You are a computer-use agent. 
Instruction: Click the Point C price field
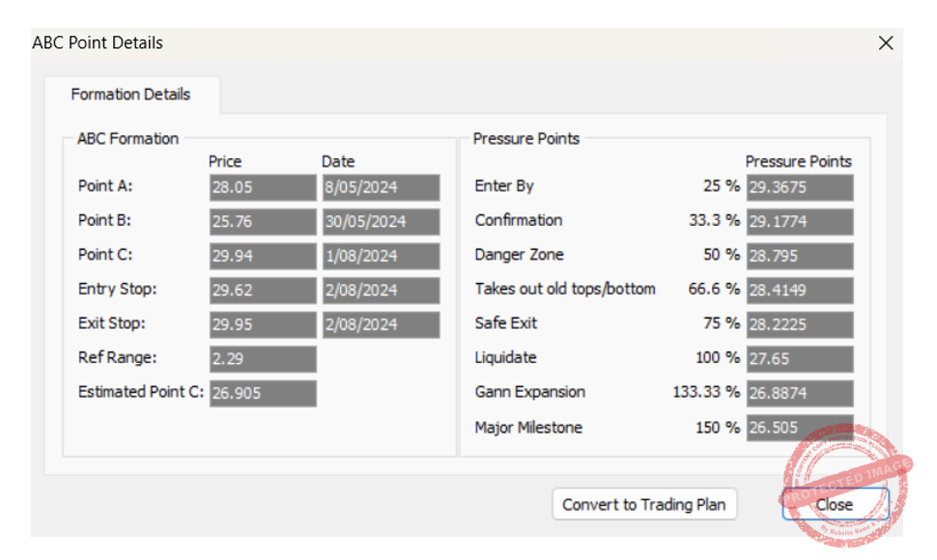pos(263,256)
